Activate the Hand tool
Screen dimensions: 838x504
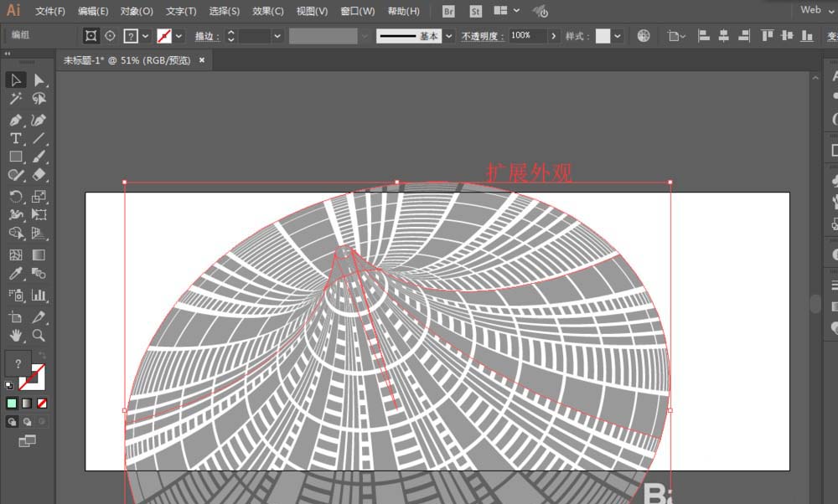click(15, 335)
